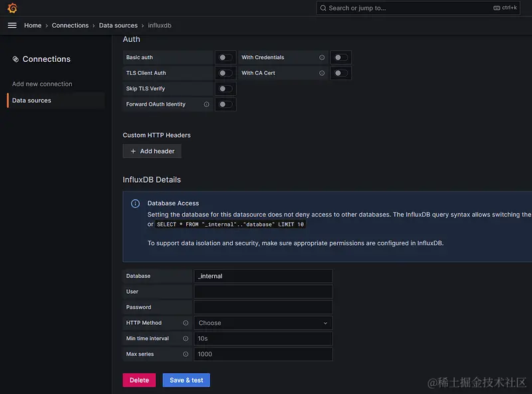Turn on Skip TLS Verify

[x=226, y=89]
